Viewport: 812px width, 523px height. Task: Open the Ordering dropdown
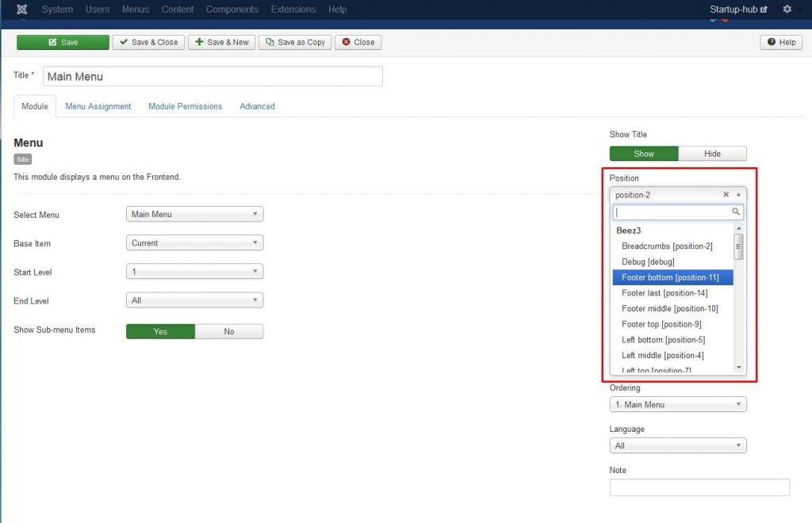(677, 405)
